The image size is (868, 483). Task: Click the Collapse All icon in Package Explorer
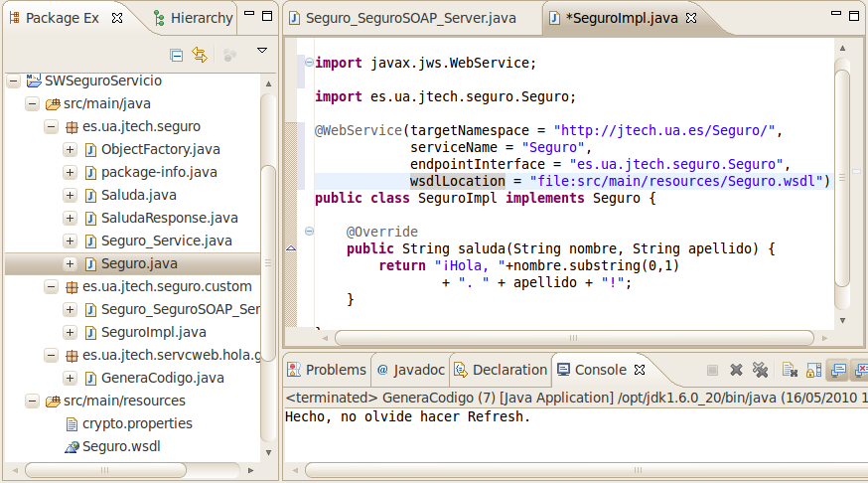[x=177, y=55]
